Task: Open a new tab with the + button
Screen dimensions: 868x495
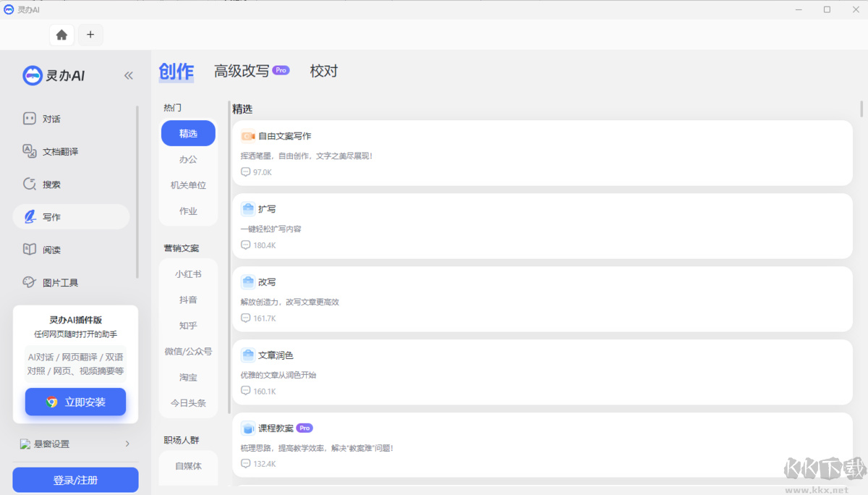Action: coord(90,34)
